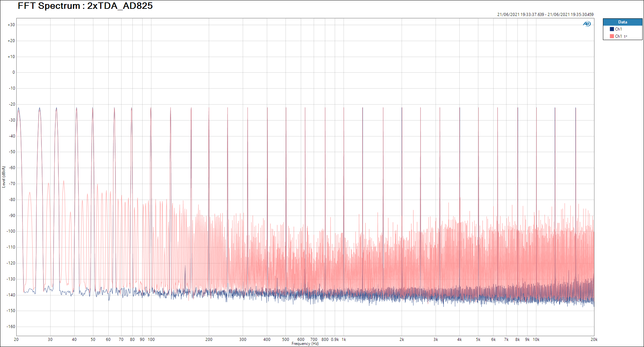Click the pink Ch1 1* legend swatch
The image size is (644, 347).
612,36
